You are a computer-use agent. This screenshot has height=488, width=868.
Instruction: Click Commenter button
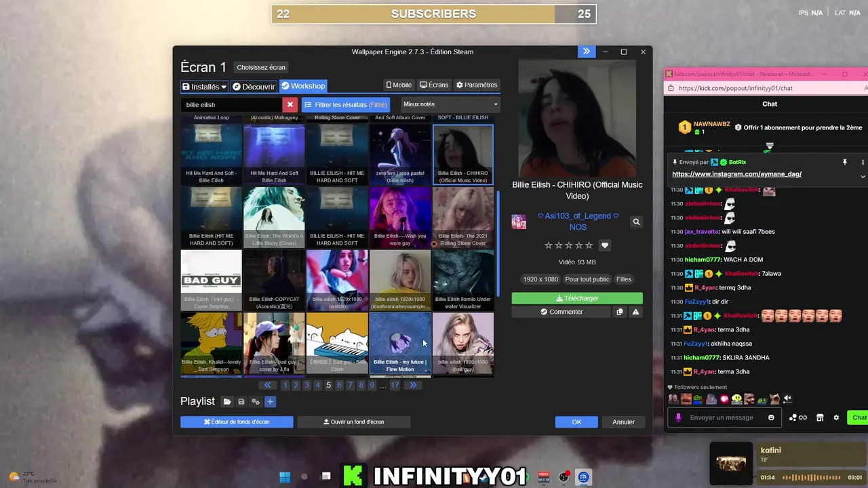[x=561, y=312]
